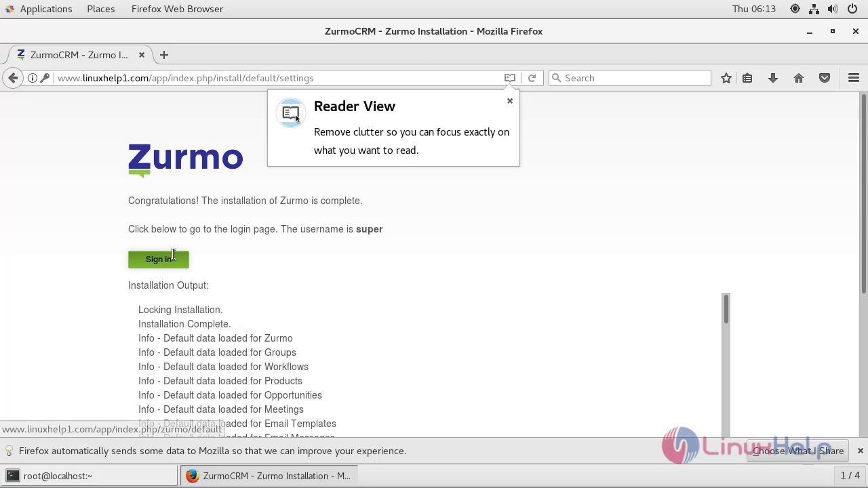The height and width of the screenshot is (488, 868).
Task: Open a new tab with plus button
Action: pos(164,55)
